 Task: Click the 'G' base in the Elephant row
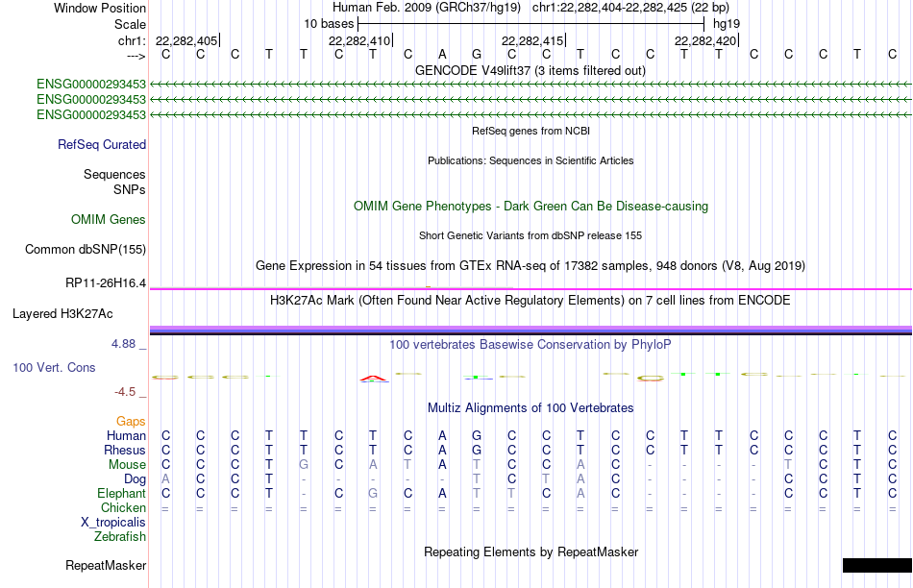coord(373,493)
